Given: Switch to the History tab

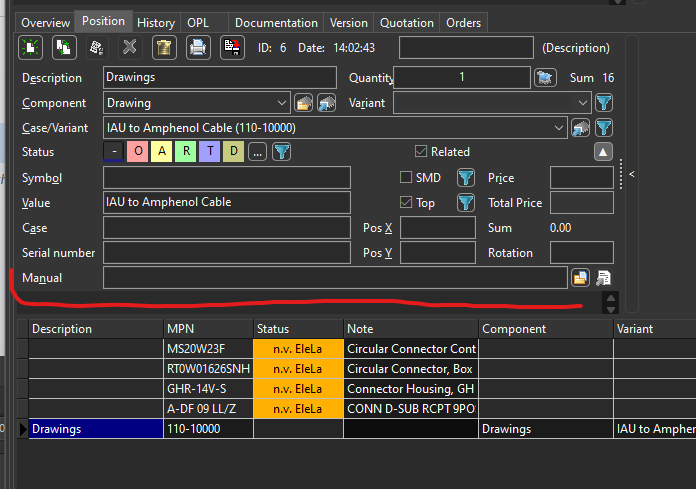Looking at the screenshot, I should coord(156,22).
